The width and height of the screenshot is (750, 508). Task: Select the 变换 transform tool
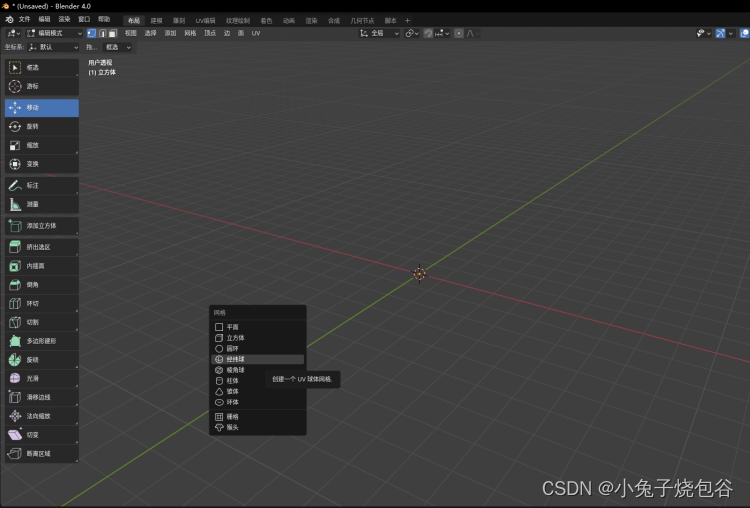click(42, 164)
